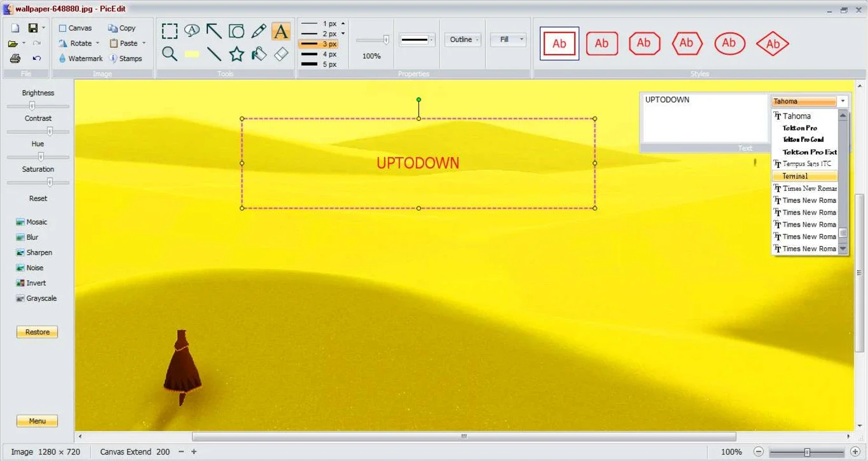The height and width of the screenshot is (461, 868).
Task: Open a file with folder icon
Action: [13, 43]
